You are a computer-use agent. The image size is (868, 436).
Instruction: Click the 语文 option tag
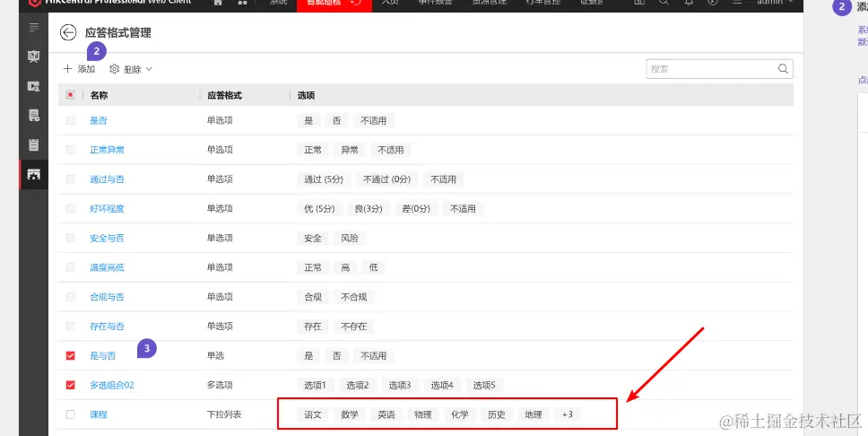pyautogui.click(x=313, y=414)
